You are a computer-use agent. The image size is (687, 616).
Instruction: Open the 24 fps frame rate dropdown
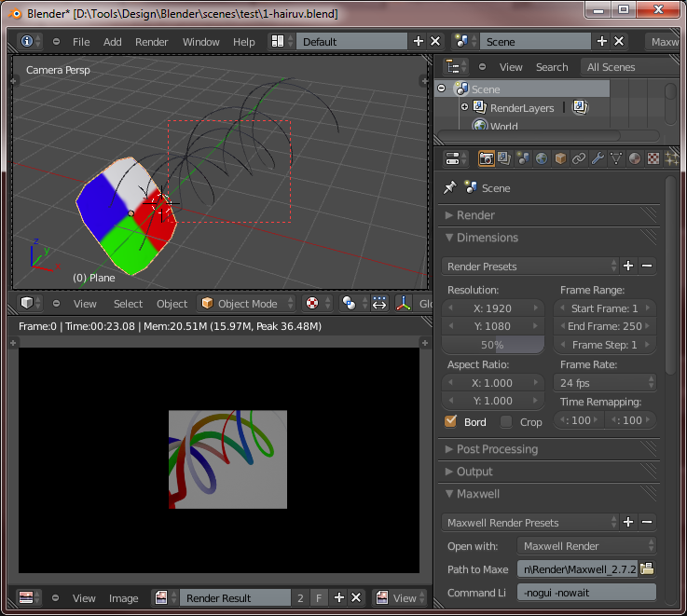pyautogui.click(x=605, y=383)
